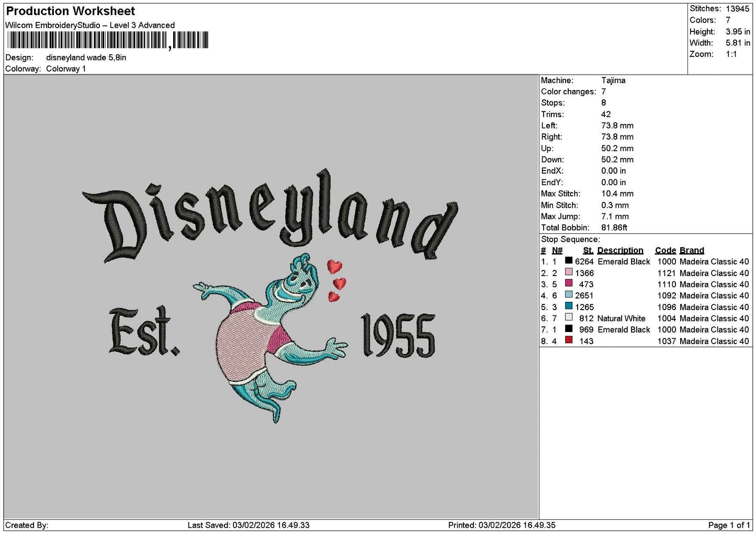Click the Machine value 'Tajima'
Viewport: 756px width, 534px height.
click(x=613, y=81)
